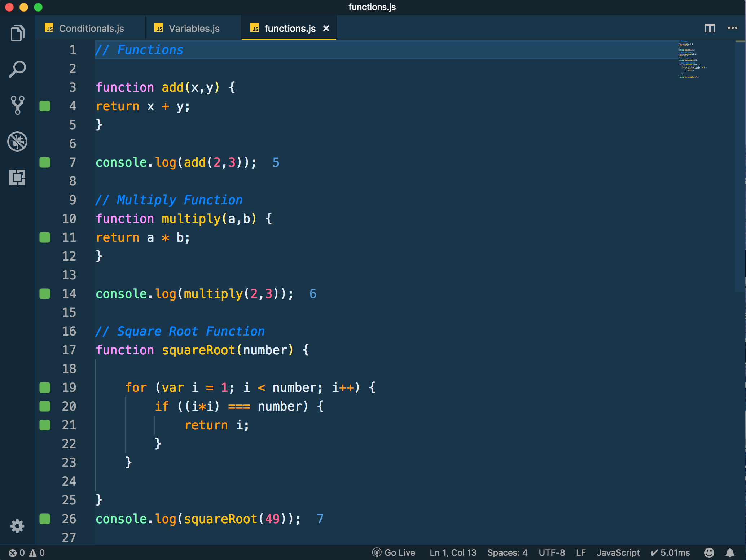This screenshot has width=746, height=560.
Task: Click the '===' operator on line 20
Action: click(x=239, y=406)
